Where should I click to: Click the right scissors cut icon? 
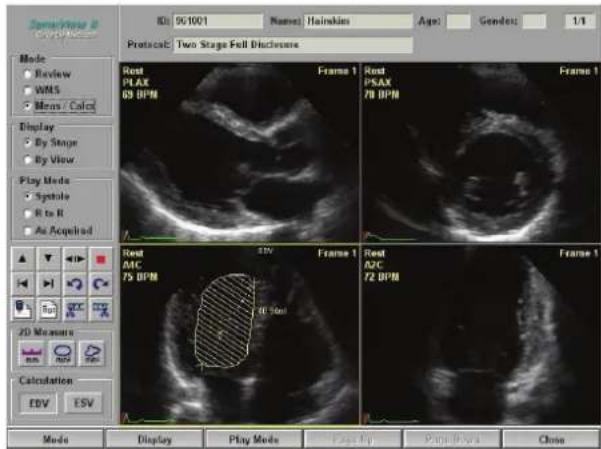(x=101, y=309)
